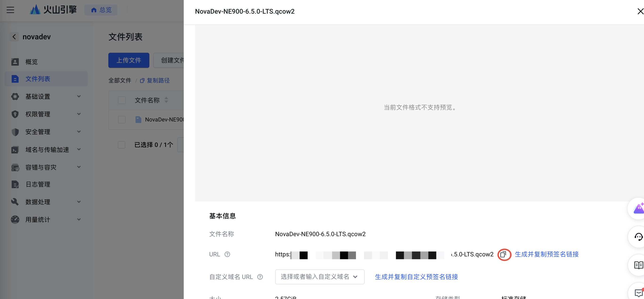Open customer support headset icon
Viewport: 644px width, 299px height.
point(638,237)
